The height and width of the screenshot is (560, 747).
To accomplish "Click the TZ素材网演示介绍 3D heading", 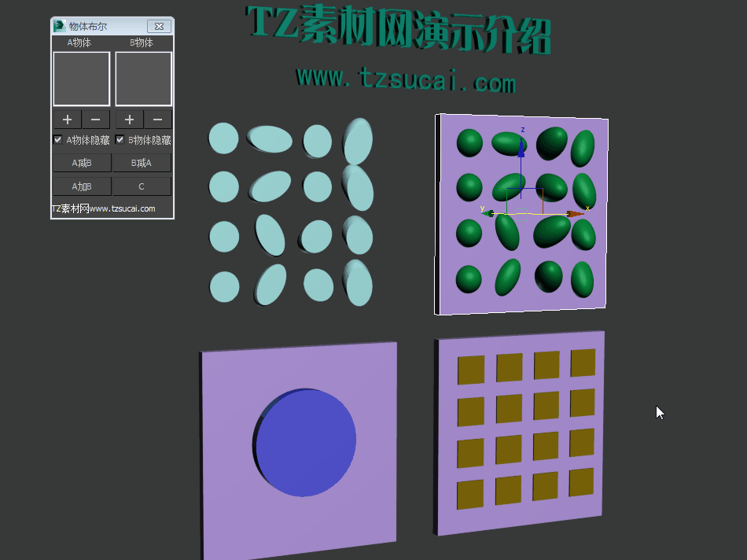I will pos(399,30).
